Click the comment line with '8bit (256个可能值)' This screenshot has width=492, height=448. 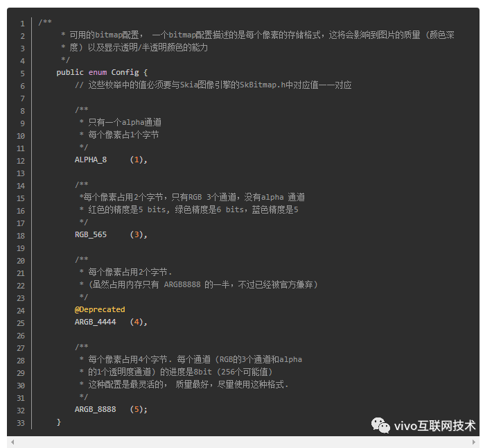pos(176,372)
